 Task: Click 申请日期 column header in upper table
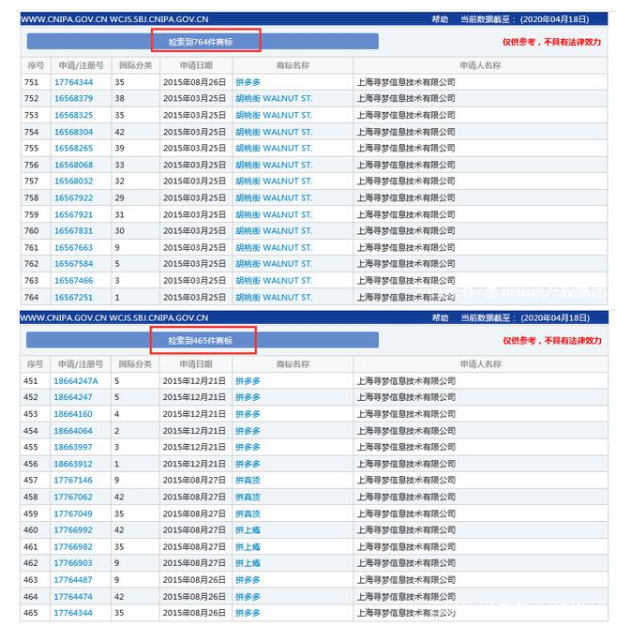[196, 66]
